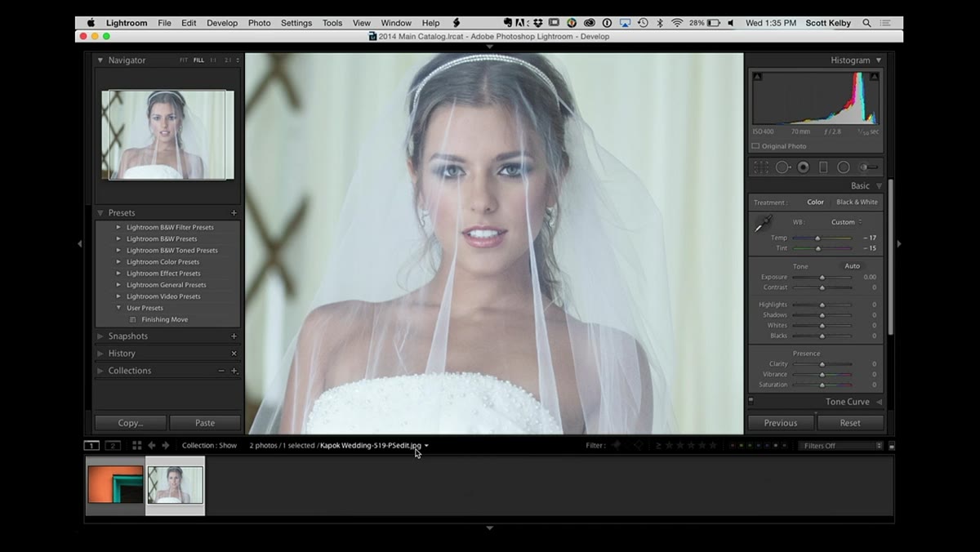Viewport: 980px width, 552px height.
Task: Select the Radial Filter tool
Action: click(844, 167)
